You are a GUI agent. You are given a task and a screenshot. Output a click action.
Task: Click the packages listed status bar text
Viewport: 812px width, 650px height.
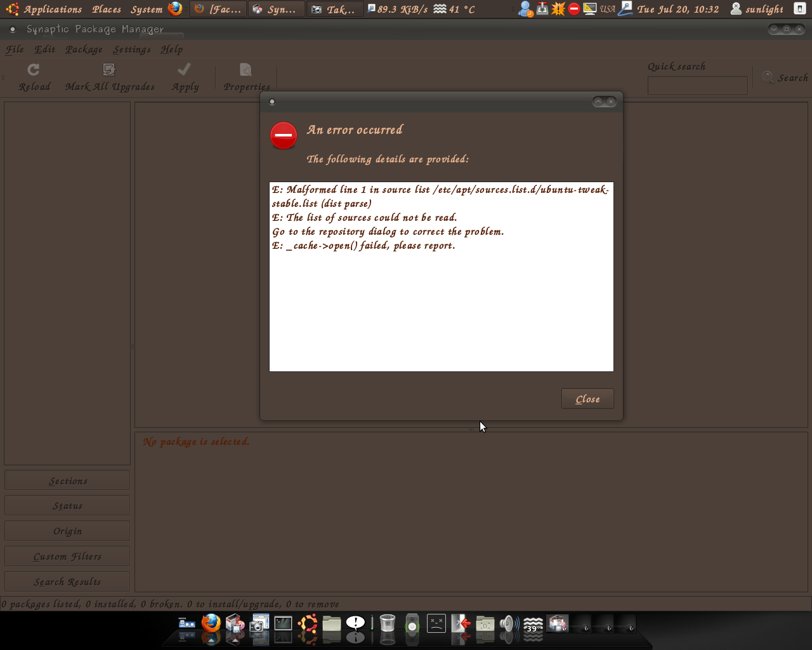(x=170, y=604)
